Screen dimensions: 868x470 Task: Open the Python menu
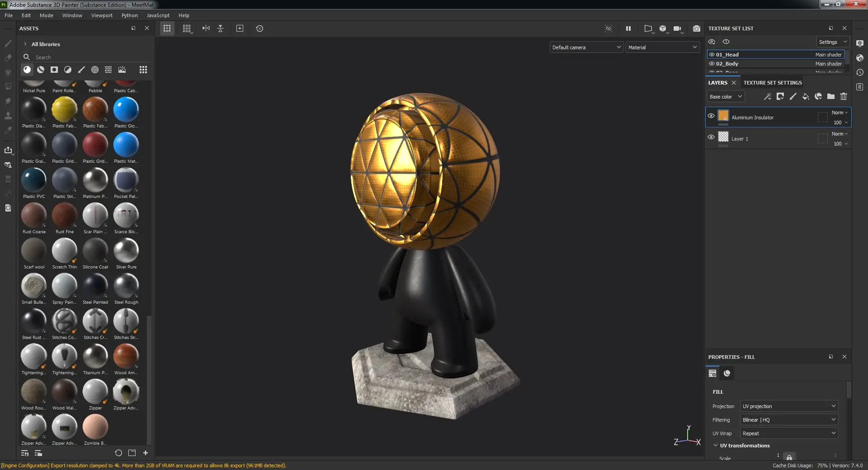click(x=130, y=15)
